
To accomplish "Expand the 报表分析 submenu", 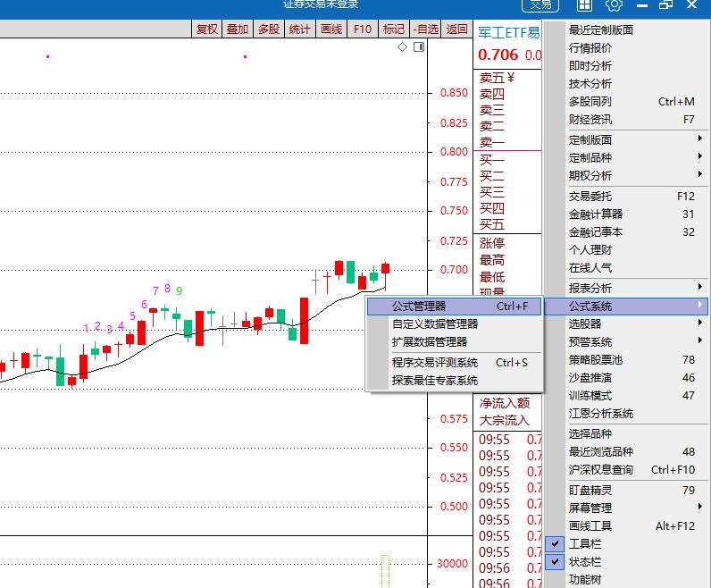I will coord(626,288).
